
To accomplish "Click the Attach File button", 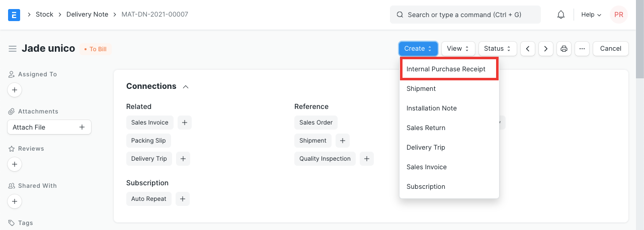I will click(49, 128).
